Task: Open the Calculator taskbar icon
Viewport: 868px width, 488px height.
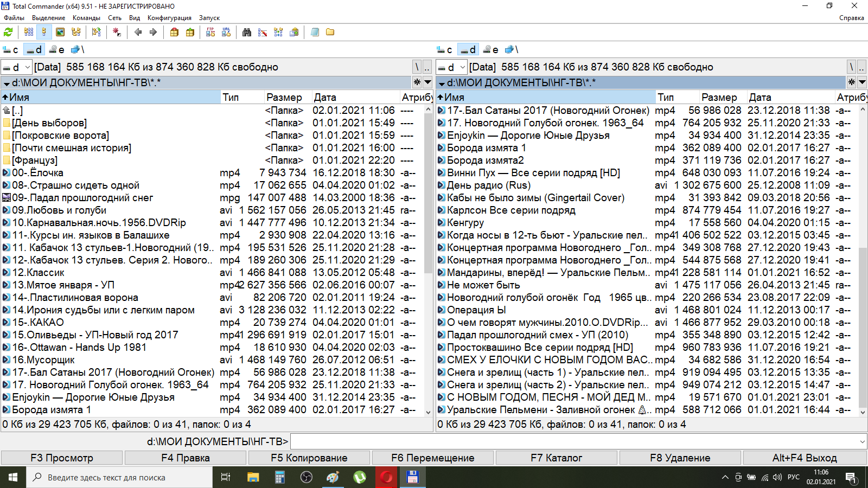Action: click(x=279, y=477)
